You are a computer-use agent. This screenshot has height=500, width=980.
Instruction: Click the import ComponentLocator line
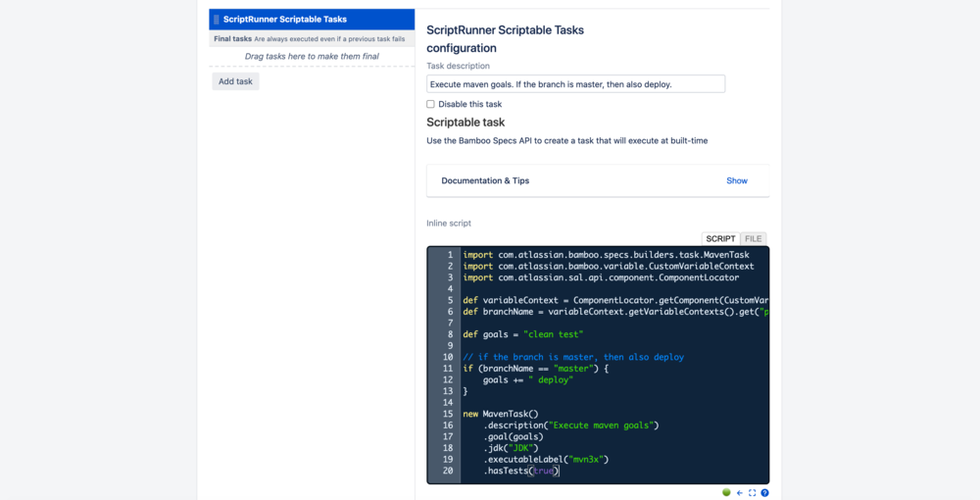[x=602, y=277]
